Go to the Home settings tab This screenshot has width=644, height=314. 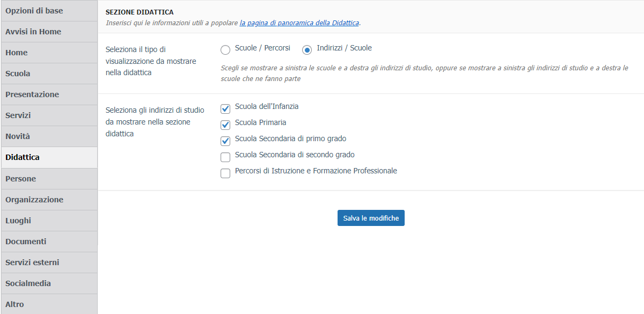(49, 53)
